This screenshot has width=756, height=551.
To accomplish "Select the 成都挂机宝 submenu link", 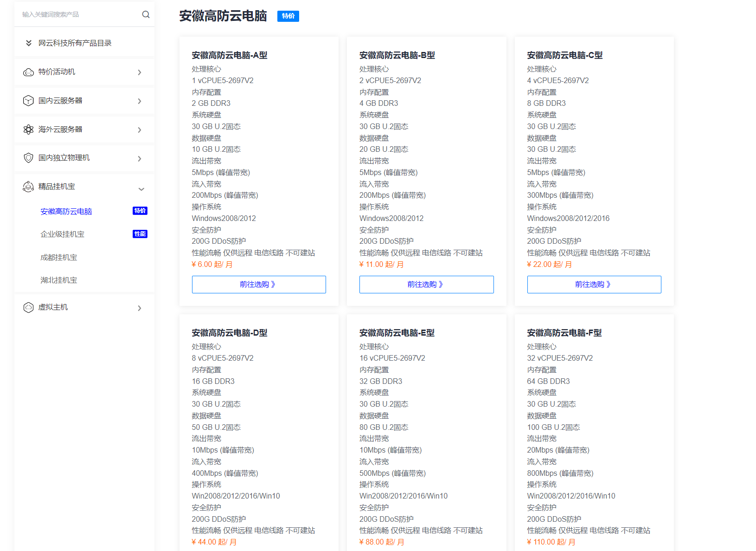I will pos(58,258).
